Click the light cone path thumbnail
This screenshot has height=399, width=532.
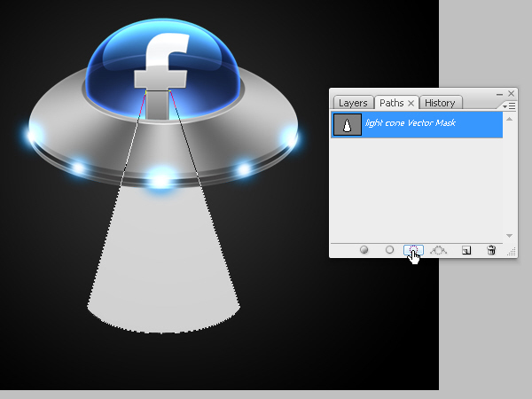pos(347,125)
